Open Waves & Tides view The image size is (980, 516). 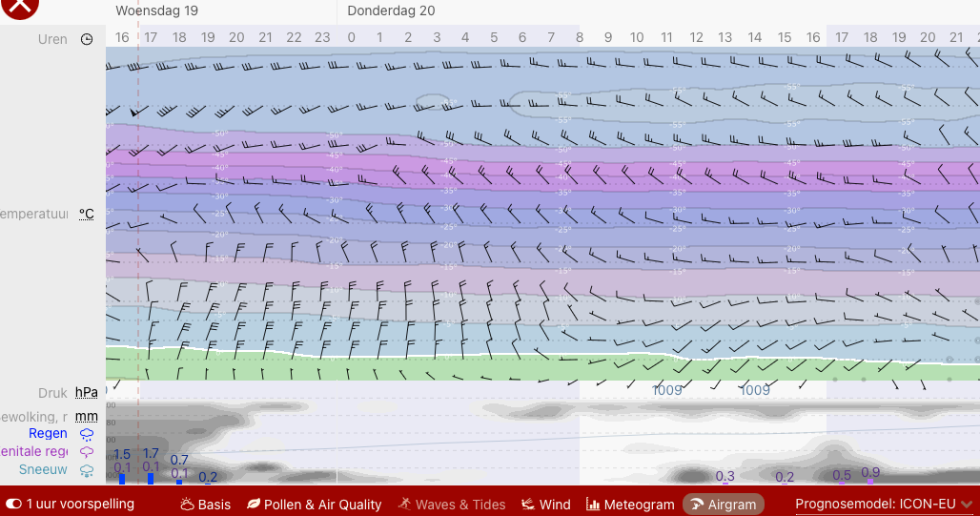pos(452,505)
